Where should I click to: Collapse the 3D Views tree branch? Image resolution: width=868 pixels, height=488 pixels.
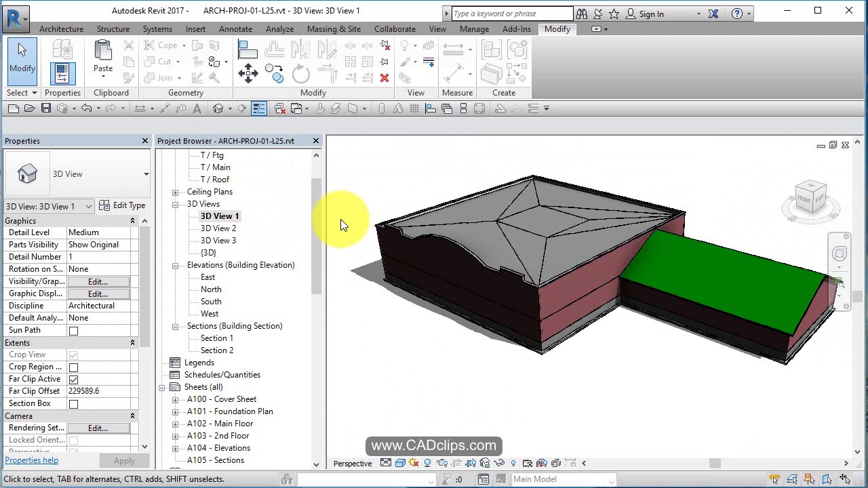(x=176, y=203)
